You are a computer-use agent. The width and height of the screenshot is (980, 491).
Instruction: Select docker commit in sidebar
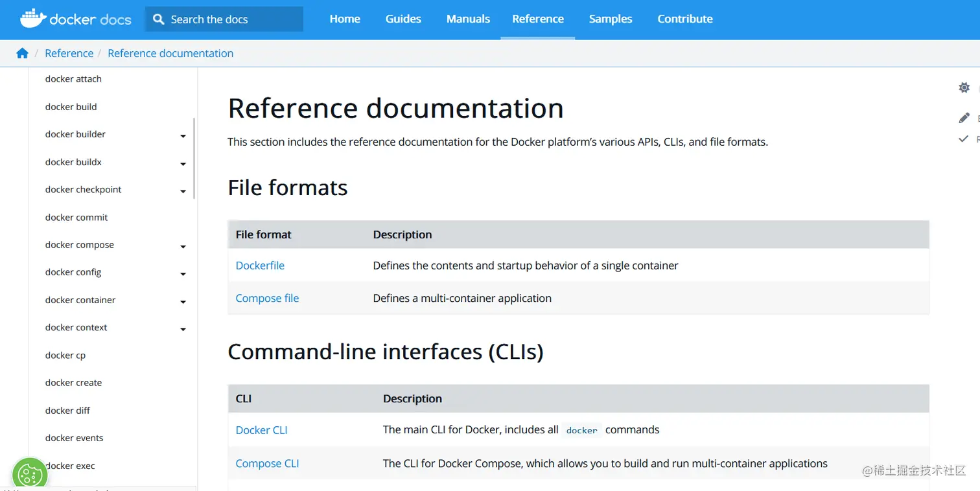point(76,218)
